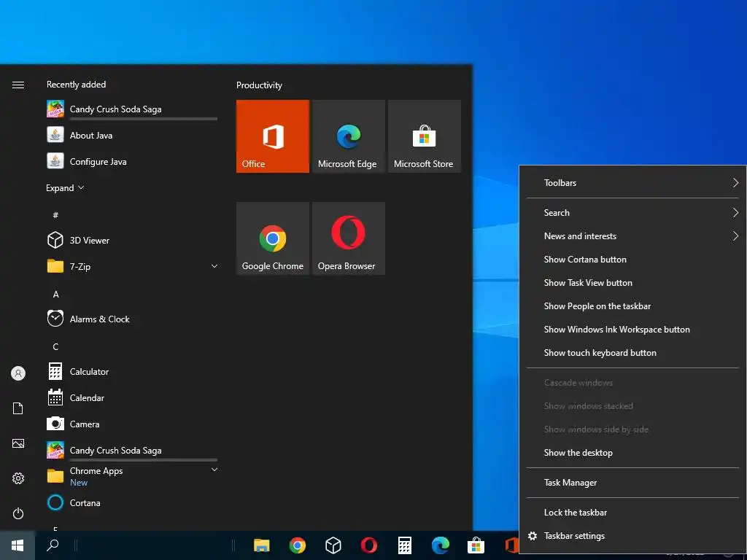Screen dimensions: 747x560
Task: Click the Recently added heading
Action: (x=76, y=85)
